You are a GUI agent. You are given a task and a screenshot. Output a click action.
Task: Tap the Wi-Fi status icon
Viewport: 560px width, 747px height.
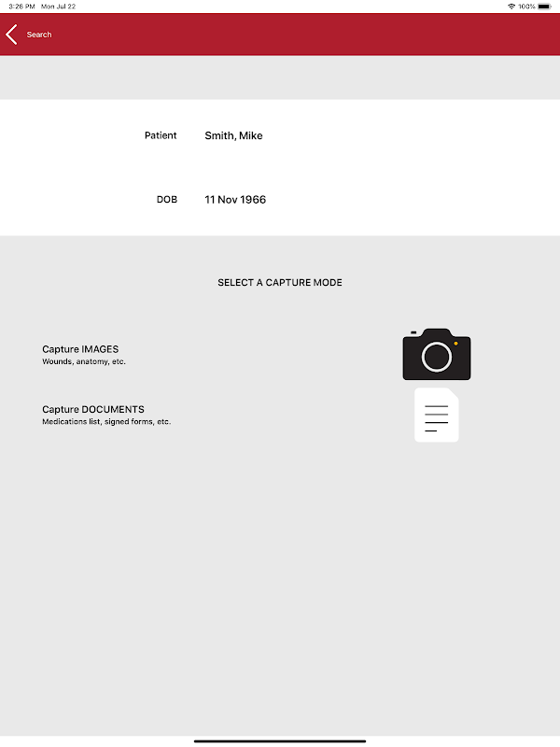511,7
